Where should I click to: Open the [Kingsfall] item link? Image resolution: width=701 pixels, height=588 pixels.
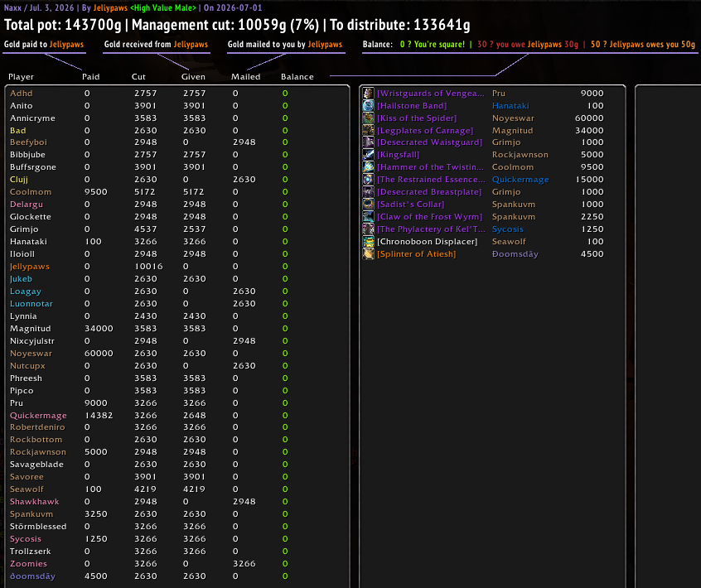click(x=398, y=155)
